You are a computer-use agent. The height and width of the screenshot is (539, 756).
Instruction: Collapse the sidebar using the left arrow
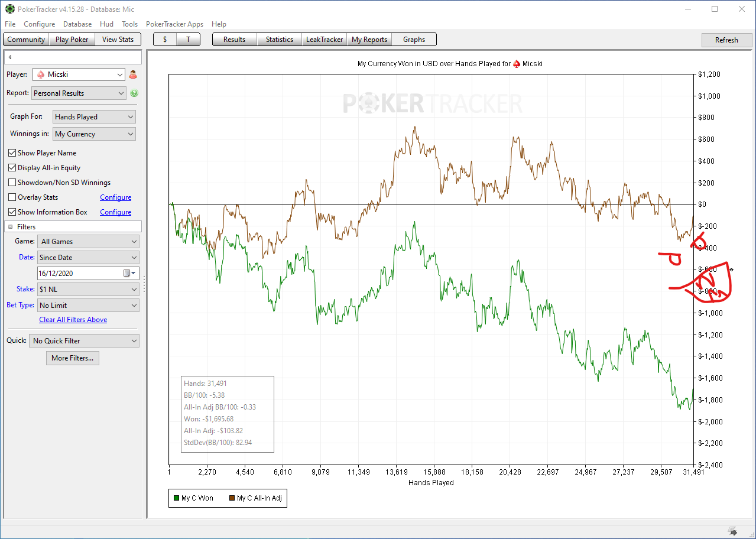[10, 57]
